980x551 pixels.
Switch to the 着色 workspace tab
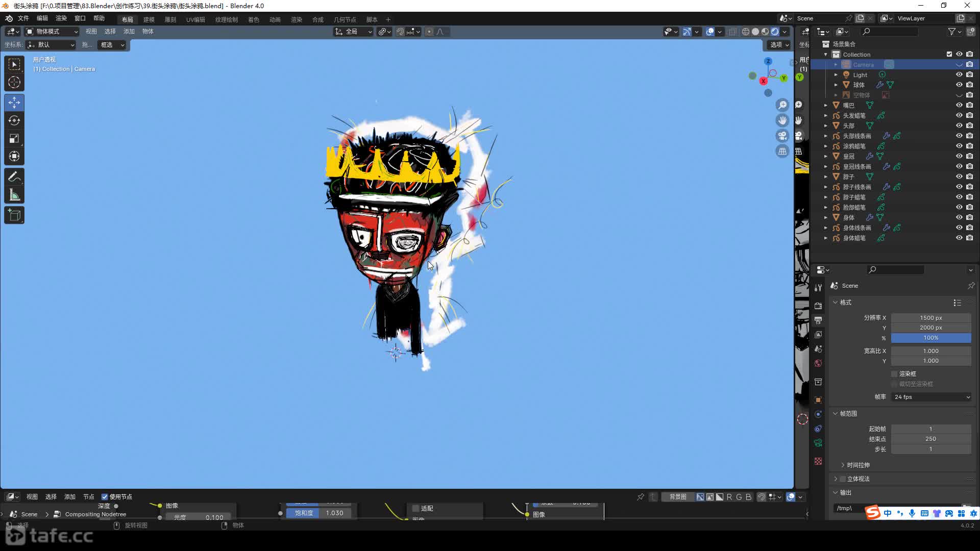[x=254, y=19]
